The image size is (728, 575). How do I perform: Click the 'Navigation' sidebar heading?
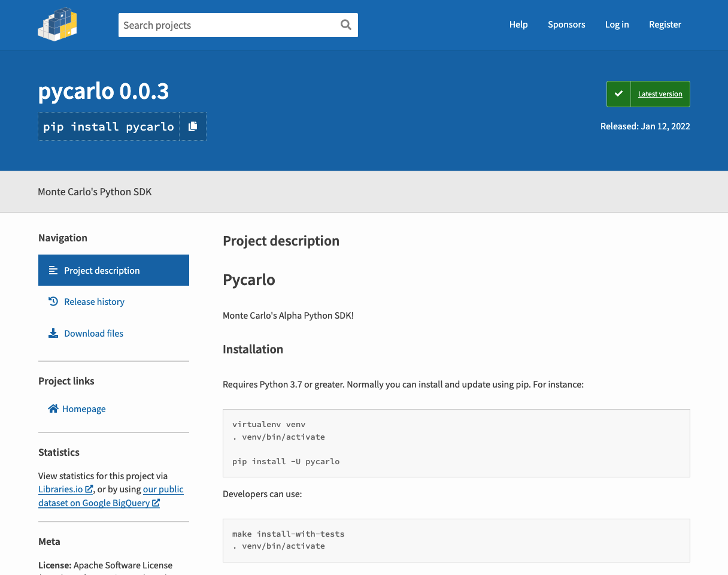click(x=63, y=238)
